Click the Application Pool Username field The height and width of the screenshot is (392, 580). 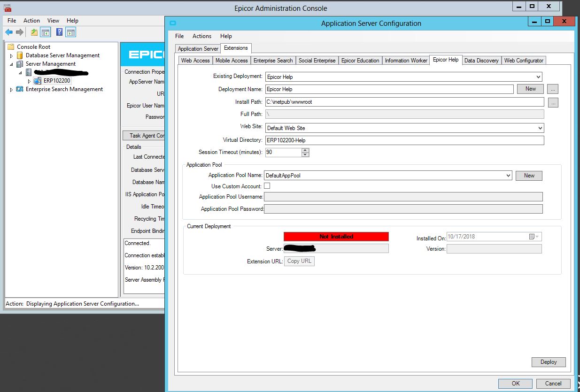coord(403,197)
